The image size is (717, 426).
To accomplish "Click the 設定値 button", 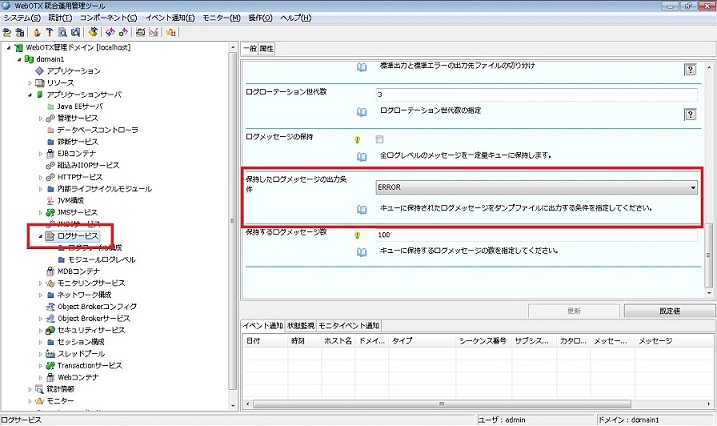I will [669, 311].
